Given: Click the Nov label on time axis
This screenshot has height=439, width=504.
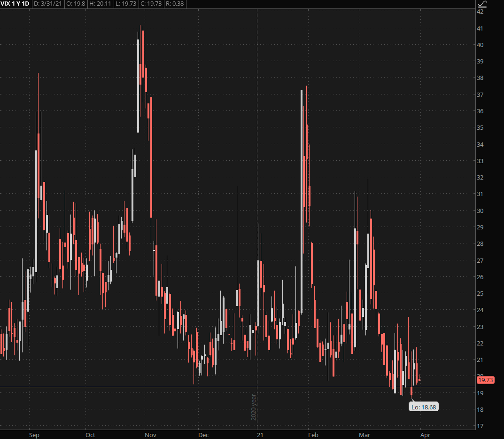Looking at the screenshot, I should click(150, 435).
